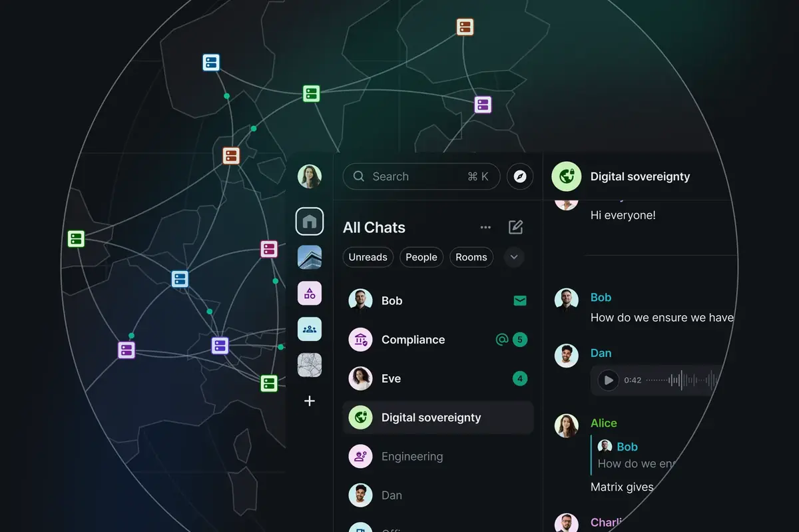Viewport: 799px width, 532px height.
Task: Click the 'Hi everyone!' message
Action: point(623,216)
